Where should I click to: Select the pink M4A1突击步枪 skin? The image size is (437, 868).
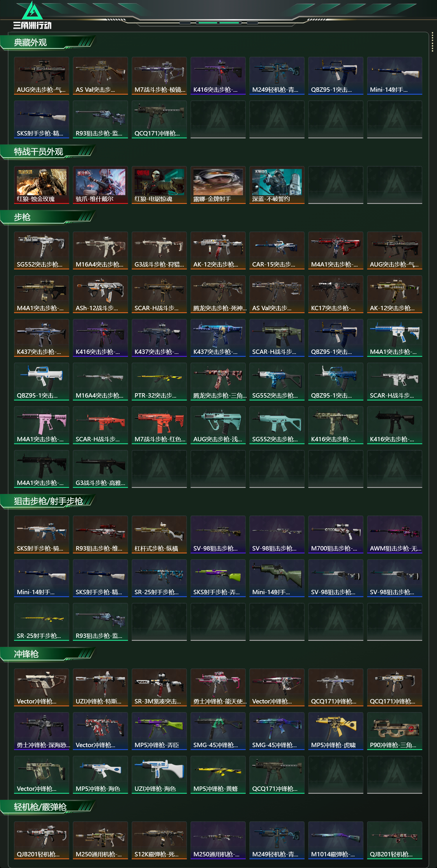(41, 425)
